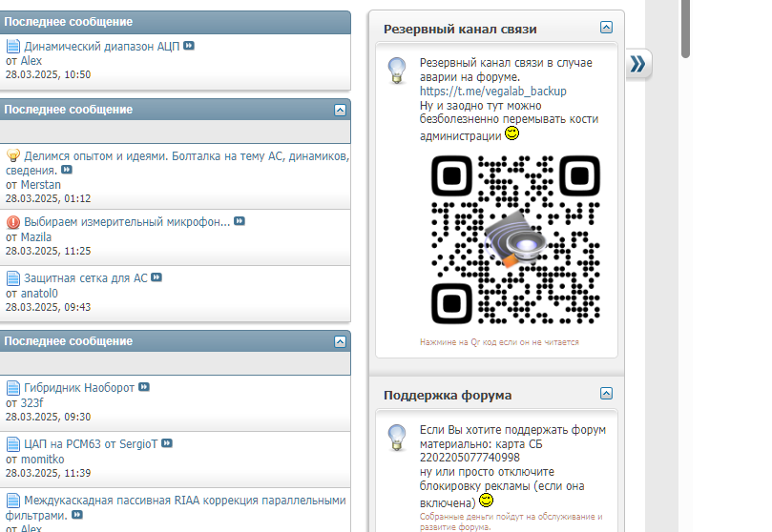
Task: Click timestamp 28.03.2025, 09:43
Action: pyautogui.click(x=49, y=307)
